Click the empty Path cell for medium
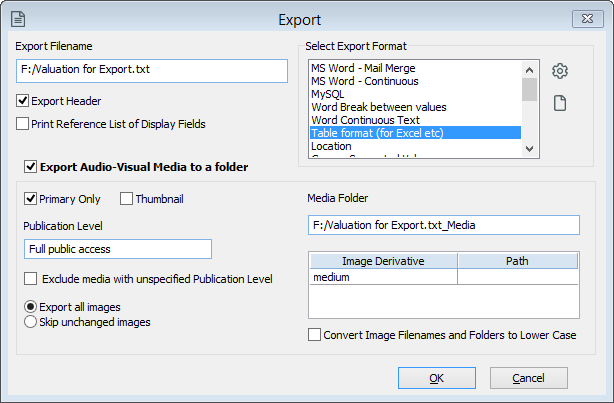This screenshot has width=614, height=403. pos(518,277)
